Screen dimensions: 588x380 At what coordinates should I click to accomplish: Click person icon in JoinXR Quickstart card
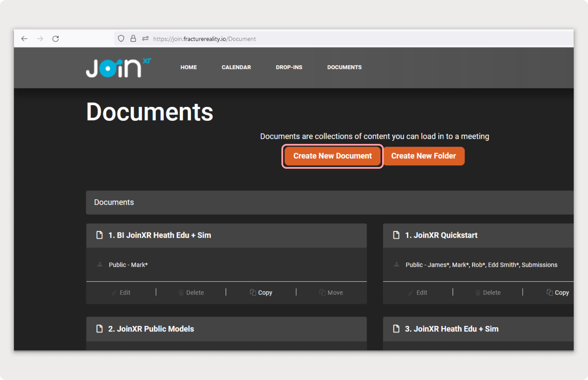(396, 264)
